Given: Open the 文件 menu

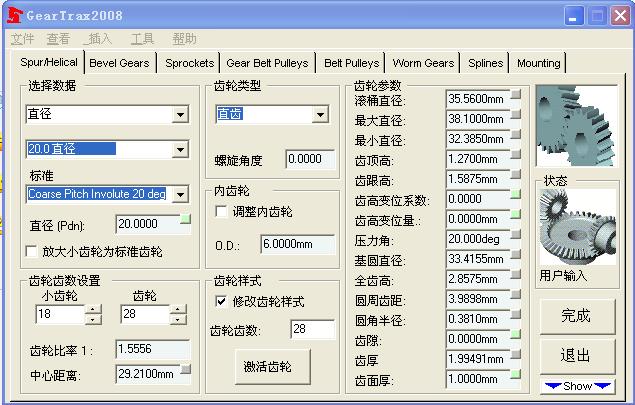Looking at the screenshot, I should click(22, 39).
